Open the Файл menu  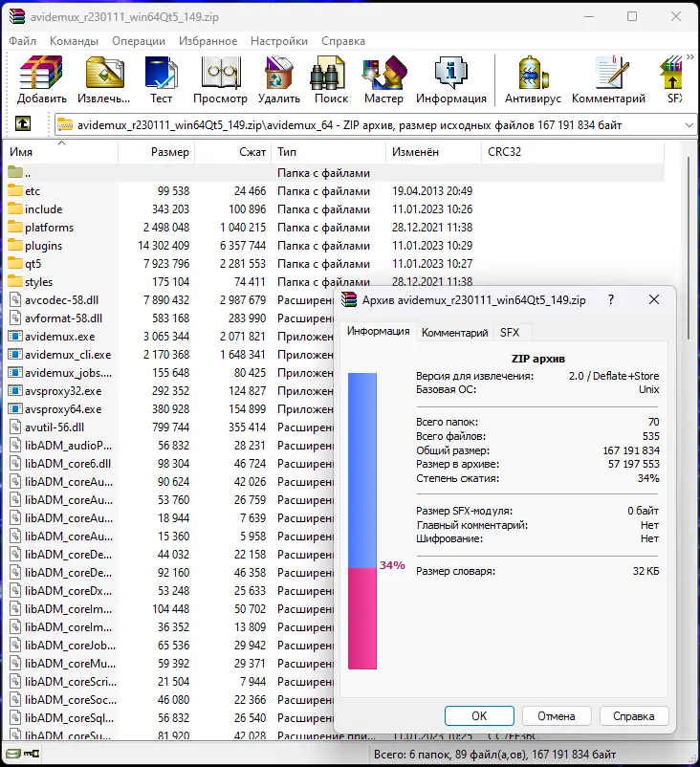[23, 41]
